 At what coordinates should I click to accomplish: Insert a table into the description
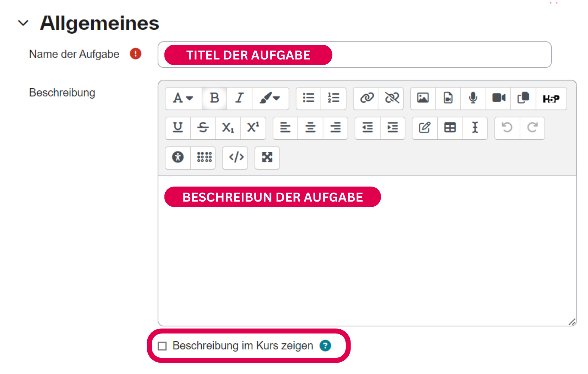449,128
